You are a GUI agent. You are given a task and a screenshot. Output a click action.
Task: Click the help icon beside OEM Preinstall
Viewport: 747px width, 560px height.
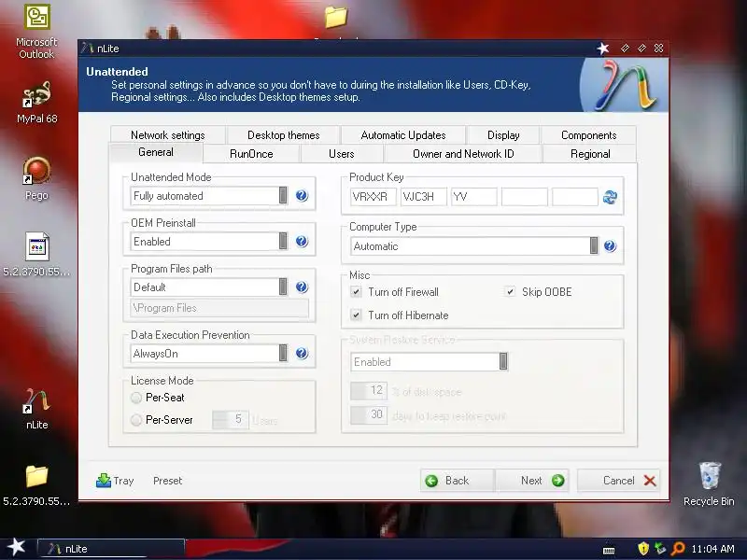pos(302,242)
